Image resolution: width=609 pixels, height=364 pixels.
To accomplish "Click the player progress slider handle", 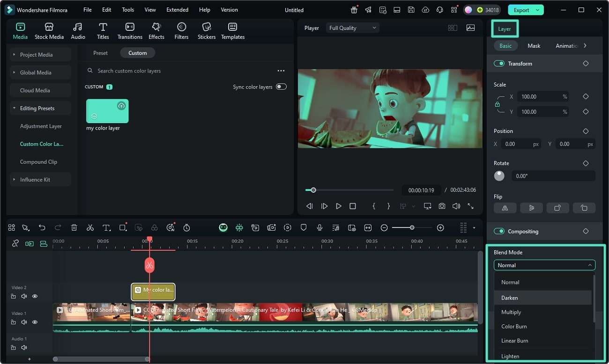I will (313, 190).
